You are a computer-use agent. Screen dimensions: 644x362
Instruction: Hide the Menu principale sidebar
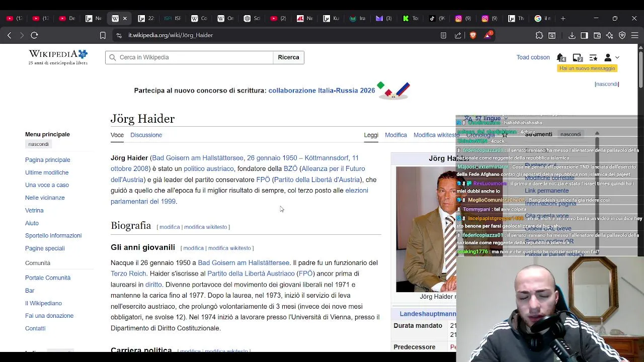click(x=39, y=144)
